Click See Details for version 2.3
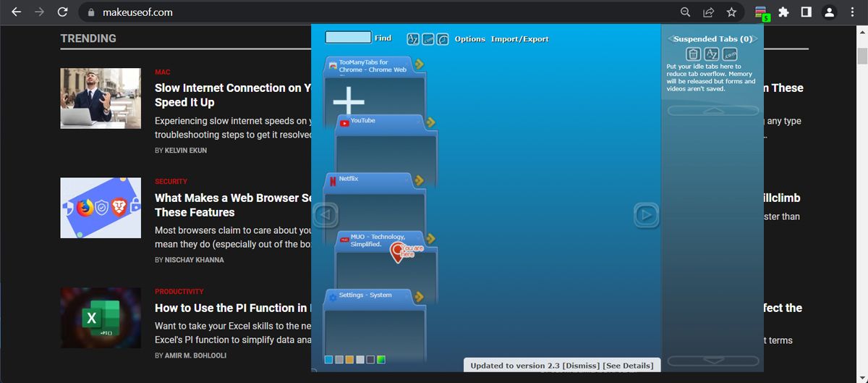This screenshot has height=383, width=868. pyautogui.click(x=628, y=366)
